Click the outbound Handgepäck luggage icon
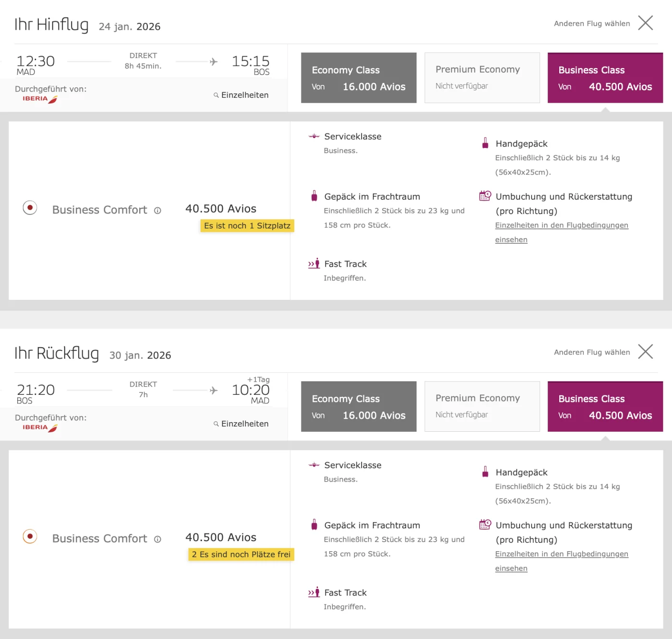 (485, 143)
